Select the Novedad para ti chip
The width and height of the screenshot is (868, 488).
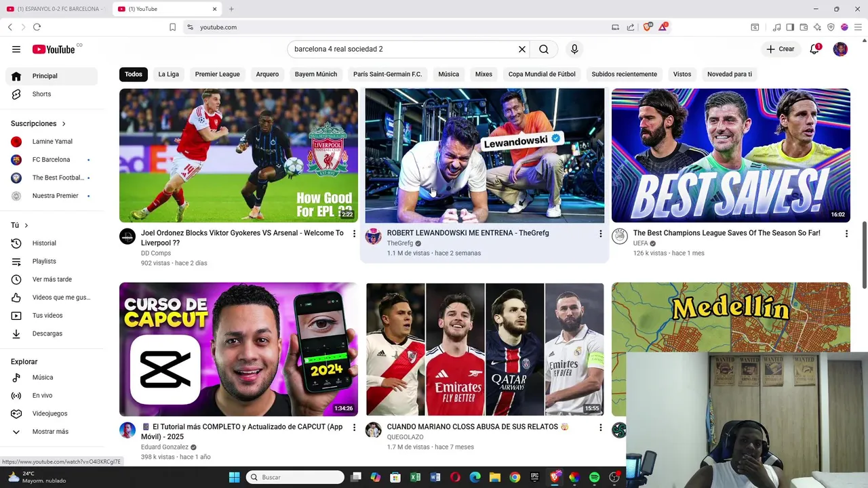(x=730, y=74)
